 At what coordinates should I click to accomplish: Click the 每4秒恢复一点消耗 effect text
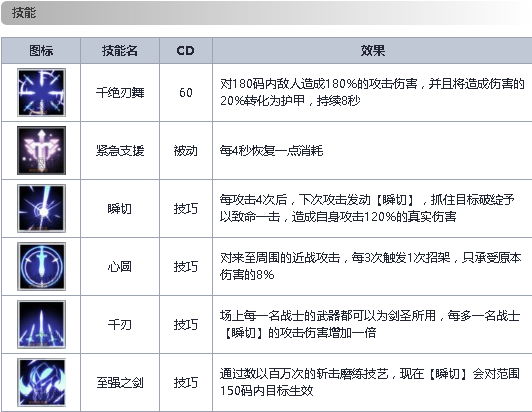(x=271, y=150)
